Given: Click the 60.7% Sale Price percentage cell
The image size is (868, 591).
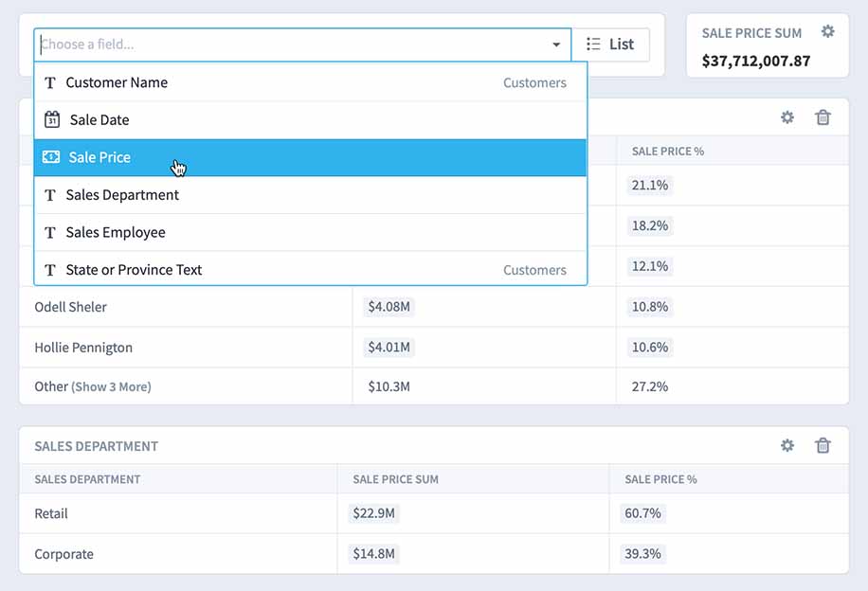Looking at the screenshot, I should (x=642, y=512).
